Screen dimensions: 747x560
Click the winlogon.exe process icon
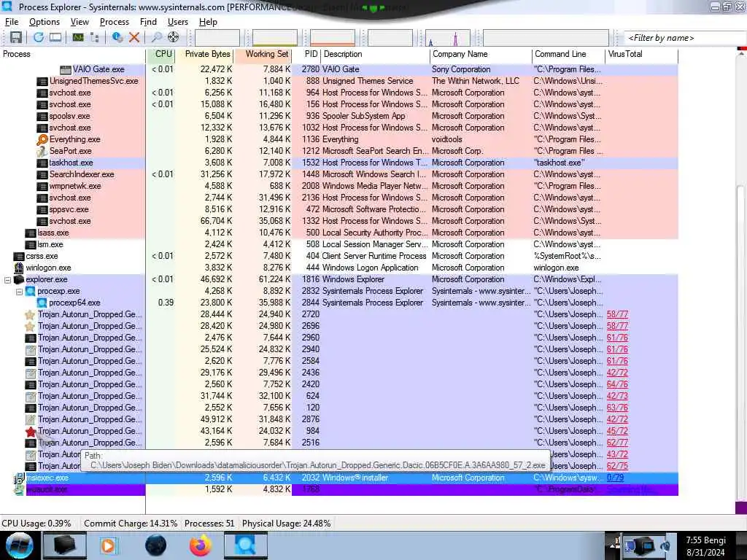(x=19, y=268)
